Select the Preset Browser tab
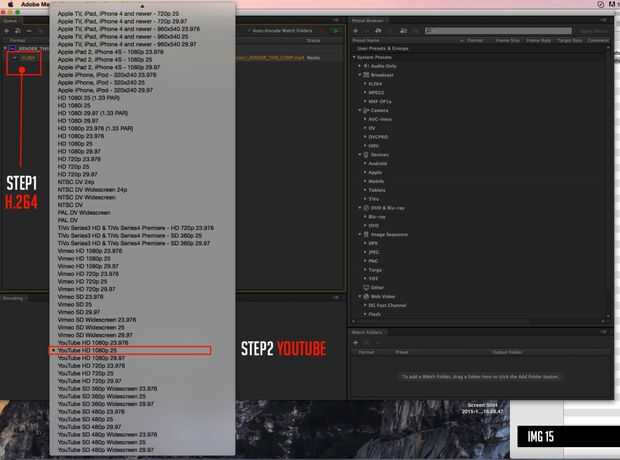This screenshot has width=620, height=460. [368, 20]
